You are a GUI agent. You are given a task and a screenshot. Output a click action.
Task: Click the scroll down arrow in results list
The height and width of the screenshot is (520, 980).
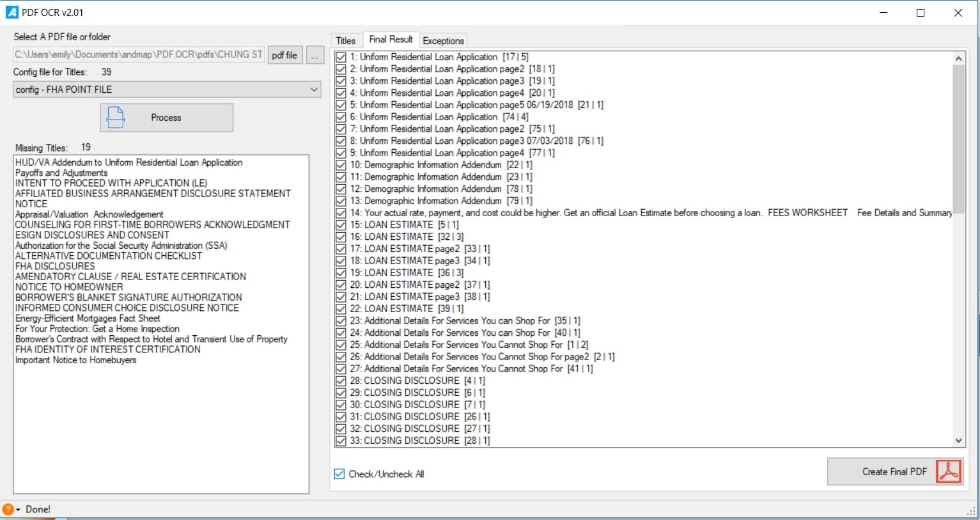[958, 440]
